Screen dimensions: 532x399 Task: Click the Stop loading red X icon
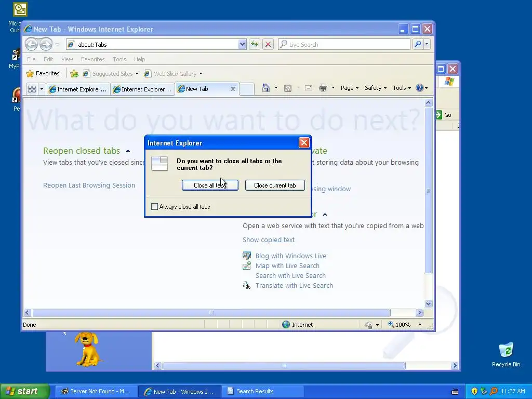pos(268,44)
